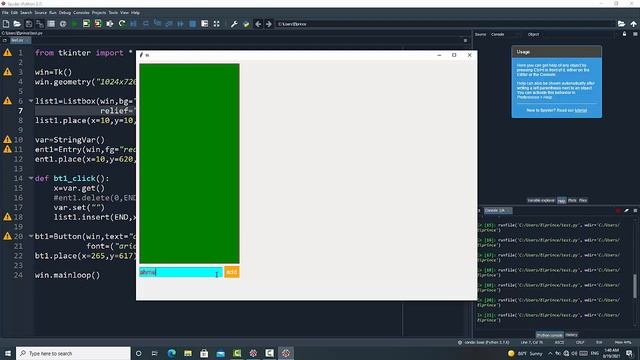
Task: Open the Run menu
Action: (x=53, y=13)
